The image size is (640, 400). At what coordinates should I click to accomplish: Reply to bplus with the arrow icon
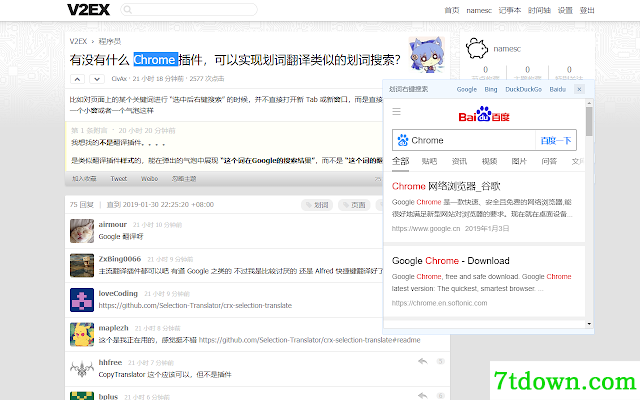(423, 395)
